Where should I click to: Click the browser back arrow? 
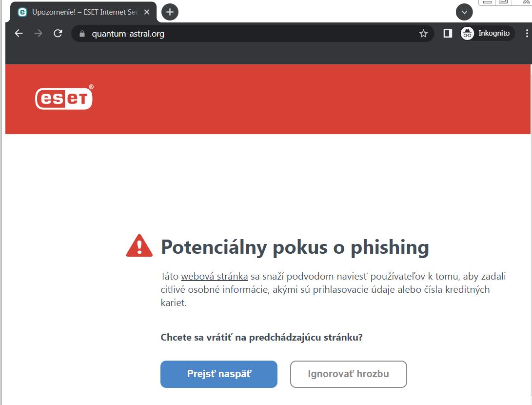(19, 34)
